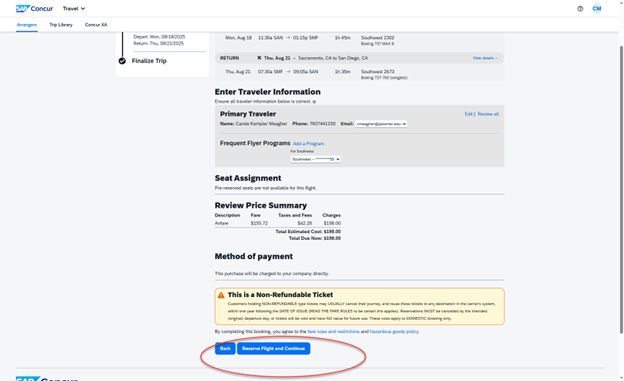Click the traveler information info icon
Image resolution: width=624 pixels, height=381 pixels.
coord(314,102)
